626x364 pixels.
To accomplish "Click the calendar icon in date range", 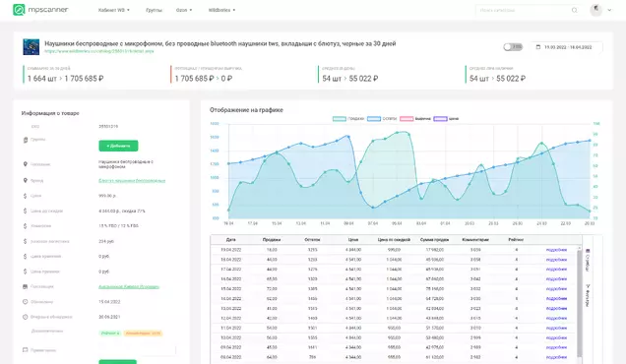I will click(537, 47).
